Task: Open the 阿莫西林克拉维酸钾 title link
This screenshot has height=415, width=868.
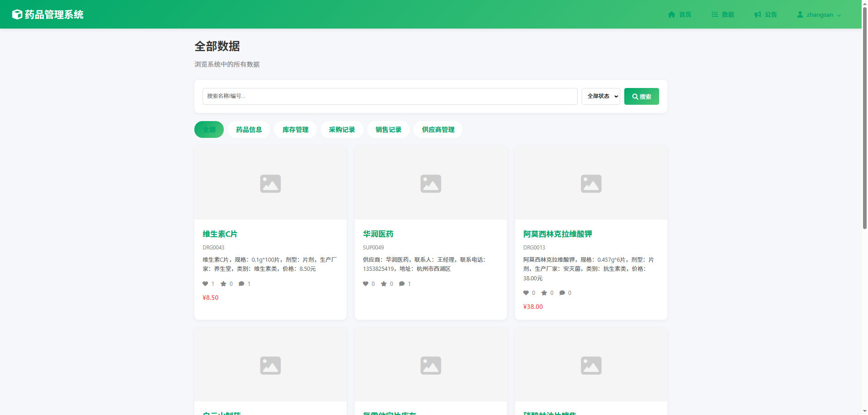Action: coord(557,234)
